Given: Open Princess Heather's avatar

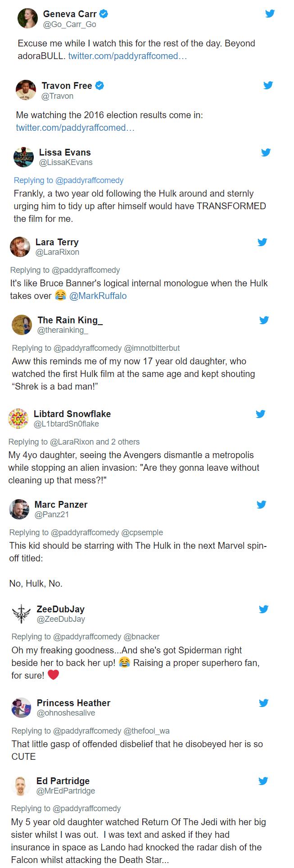Looking at the screenshot, I should (x=21, y=707).
